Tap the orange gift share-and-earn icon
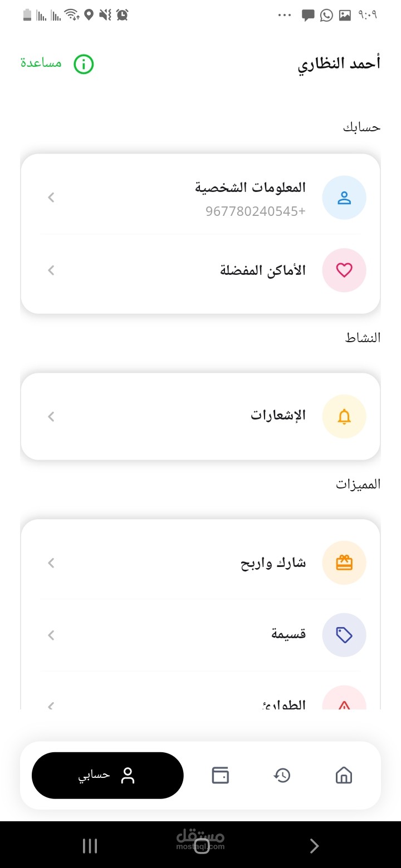 pos(344,563)
